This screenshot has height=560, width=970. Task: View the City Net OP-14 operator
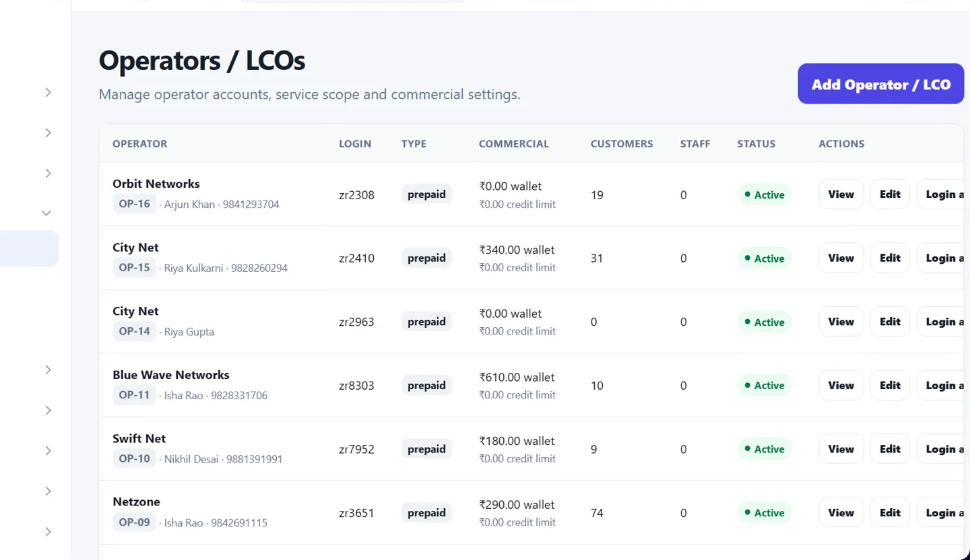[841, 322]
